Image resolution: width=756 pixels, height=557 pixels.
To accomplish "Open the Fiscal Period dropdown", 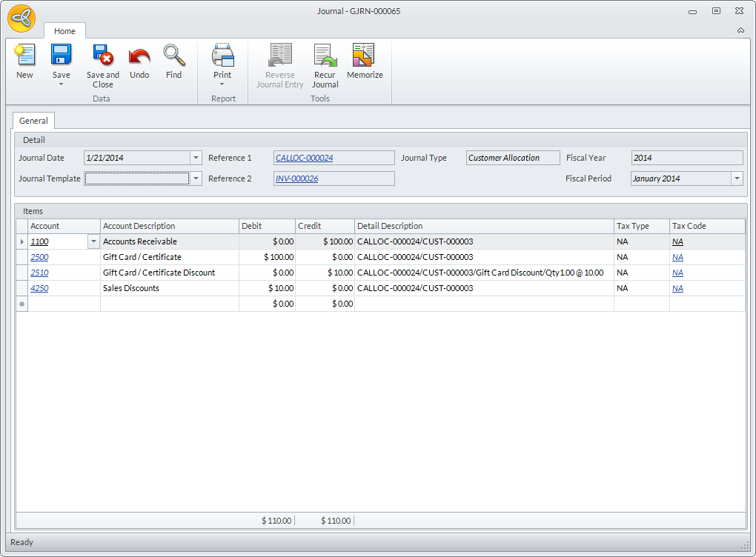I will tap(737, 179).
